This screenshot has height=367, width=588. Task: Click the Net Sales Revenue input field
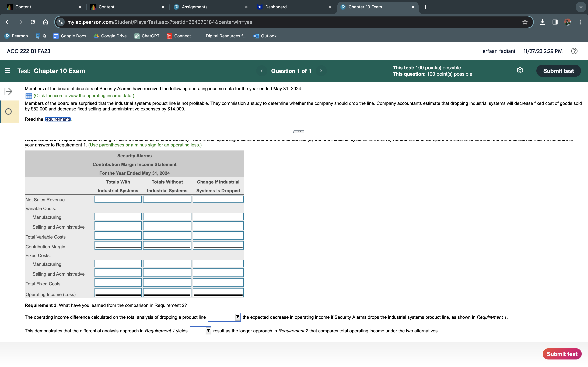[x=118, y=199]
